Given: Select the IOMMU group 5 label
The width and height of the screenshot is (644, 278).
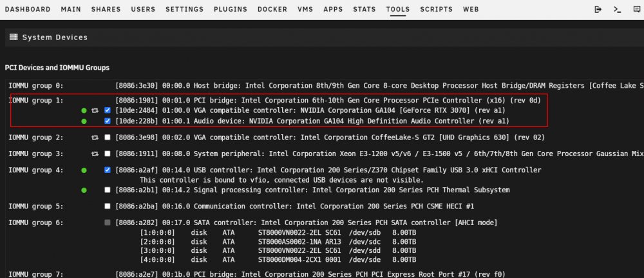Looking at the screenshot, I should [36, 206].
